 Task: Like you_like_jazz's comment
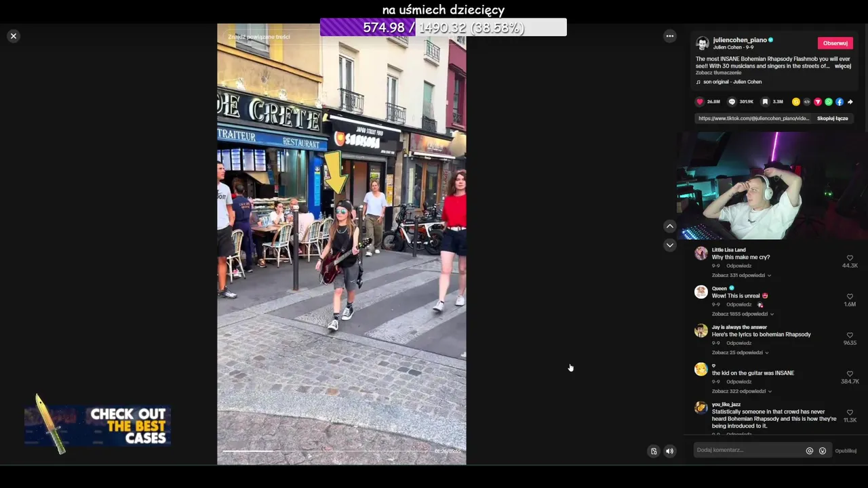[x=850, y=413]
